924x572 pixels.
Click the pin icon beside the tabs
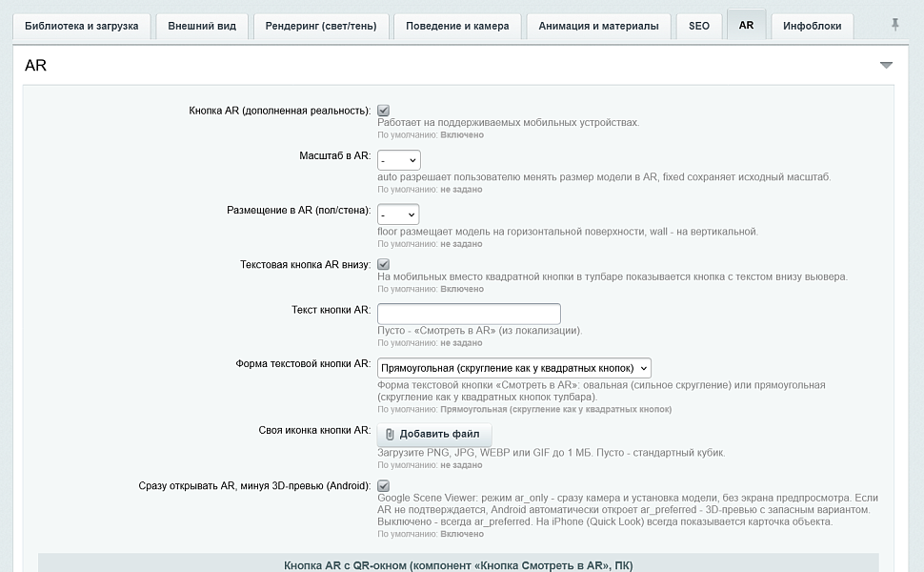pyautogui.click(x=894, y=25)
